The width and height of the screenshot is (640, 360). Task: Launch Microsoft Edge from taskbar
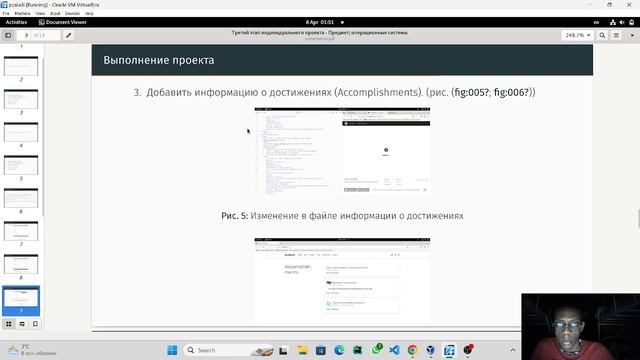[339, 350]
